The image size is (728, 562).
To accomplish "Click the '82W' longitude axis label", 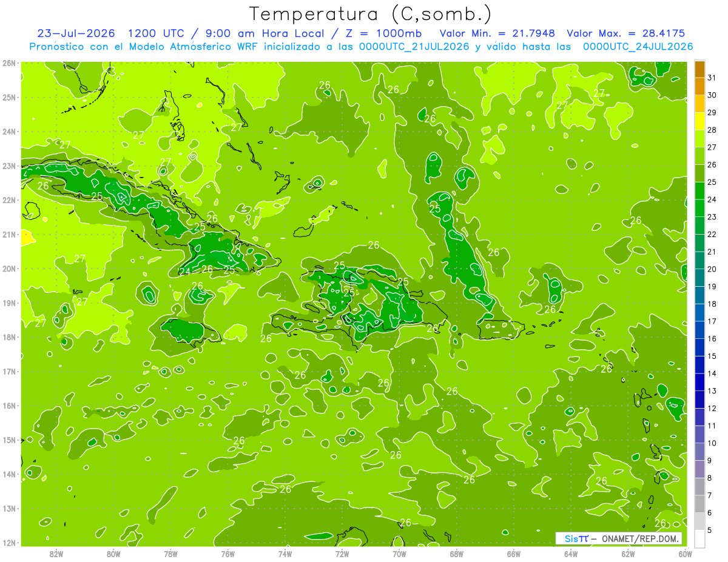I will [x=56, y=554].
